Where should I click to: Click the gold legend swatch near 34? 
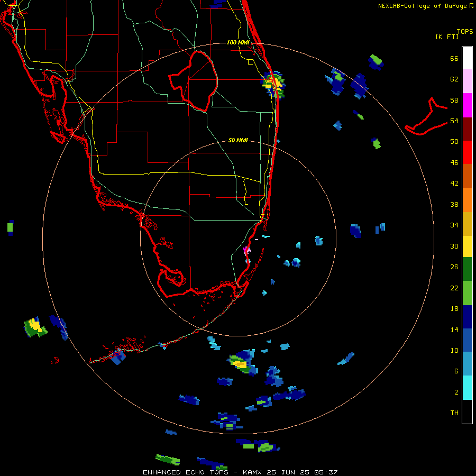[467, 224]
